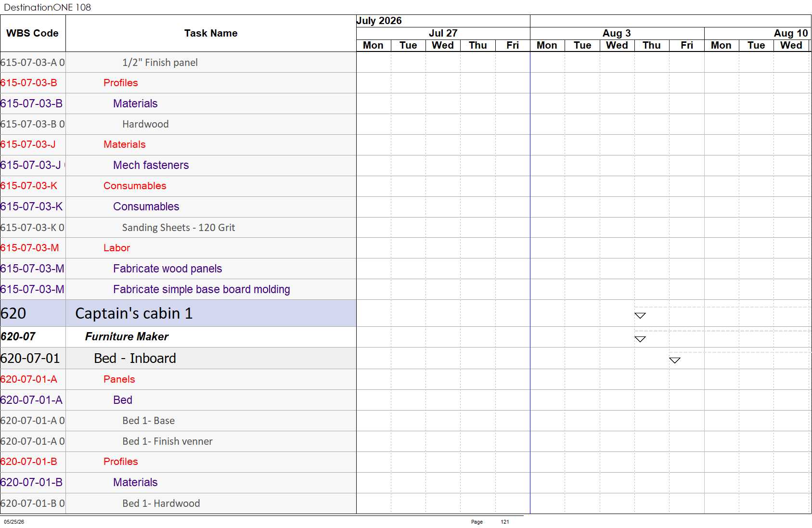This screenshot has height=528, width=812.
Task: Click WBS code 615-07-03-K 0
Action: pos(32,228)
